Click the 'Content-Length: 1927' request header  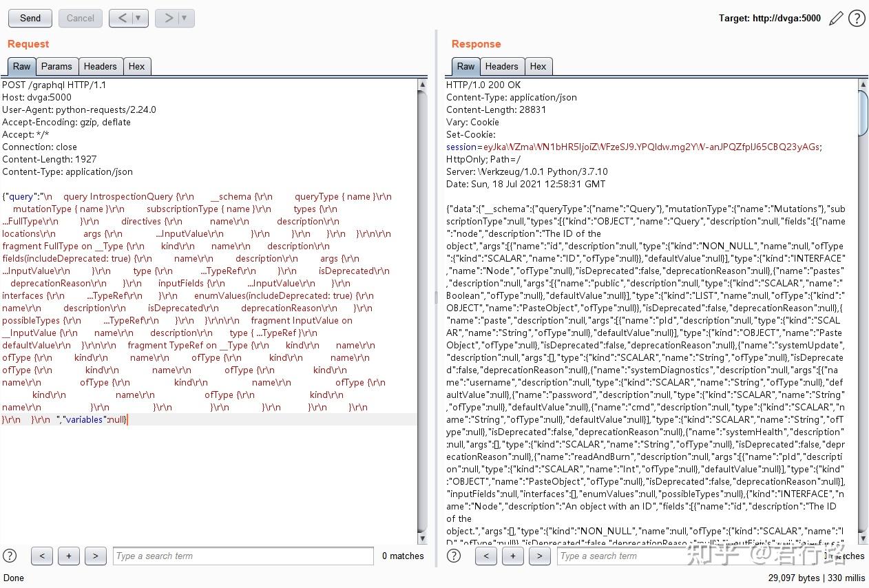point(50,159)
